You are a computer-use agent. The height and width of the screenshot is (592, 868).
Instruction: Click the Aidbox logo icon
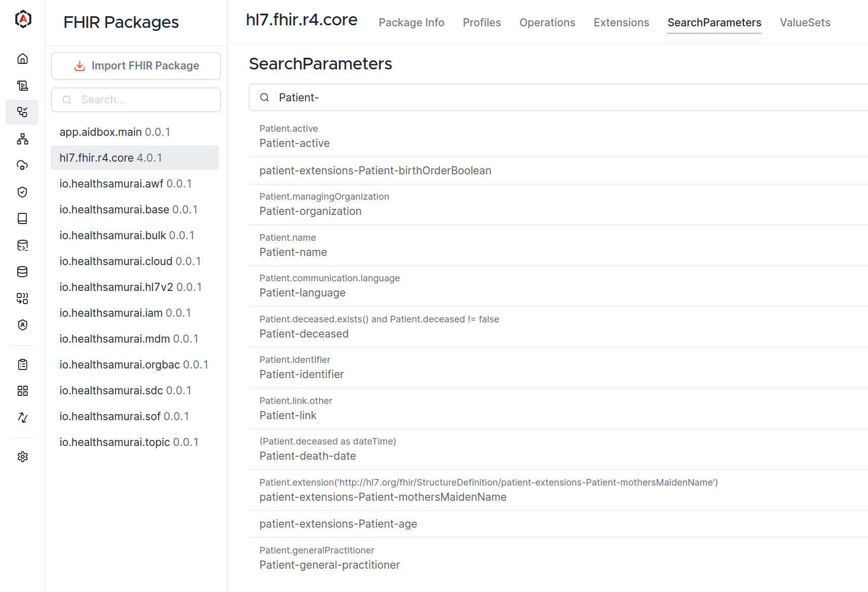coord(23,19)
